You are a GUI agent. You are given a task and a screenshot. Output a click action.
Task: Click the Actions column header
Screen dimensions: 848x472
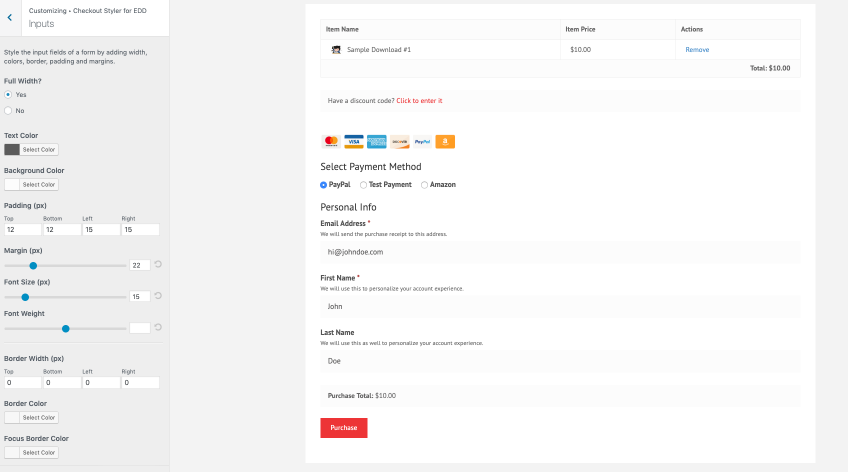pyautogui.click(x=692, y=29)
